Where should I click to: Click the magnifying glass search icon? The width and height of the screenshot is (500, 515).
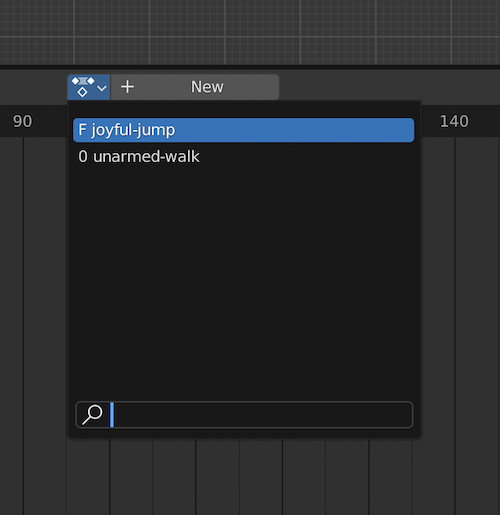pyautogui.click(x=92, y=414)
